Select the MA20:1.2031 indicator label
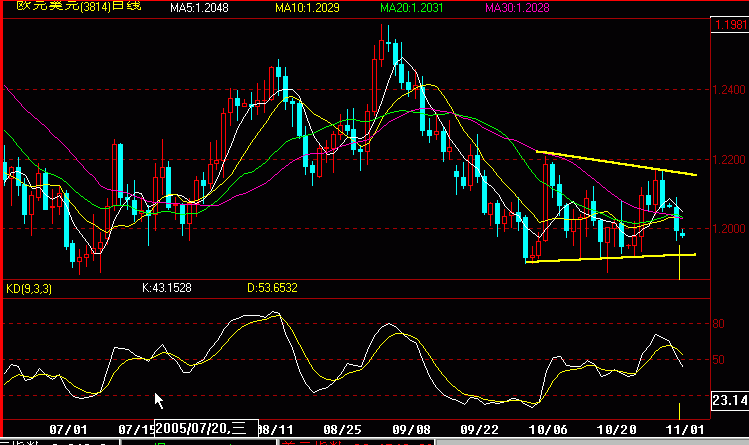This screenshot has width=749, height=445. tap(411, 8)
